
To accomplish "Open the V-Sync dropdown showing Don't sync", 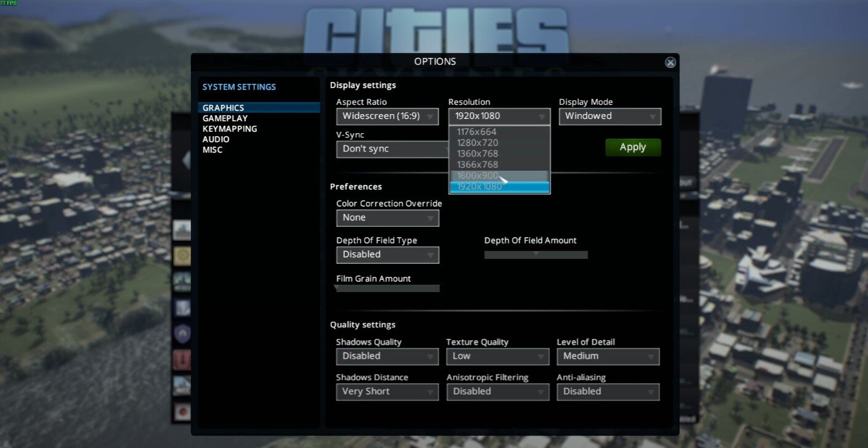I will click(x=392, y=149).
